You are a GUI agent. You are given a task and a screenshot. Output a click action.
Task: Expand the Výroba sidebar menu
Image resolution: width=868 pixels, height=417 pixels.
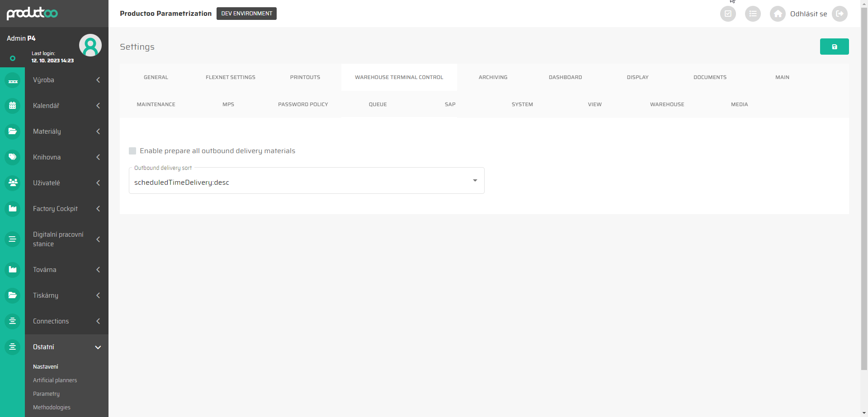(x=66, y=80)
